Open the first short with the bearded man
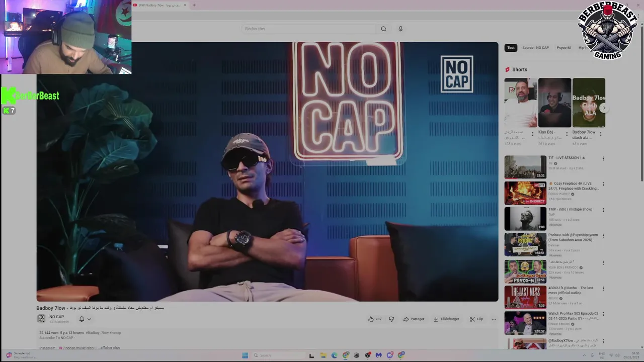This screenshot has height=362, width=644. click(521, 103)
